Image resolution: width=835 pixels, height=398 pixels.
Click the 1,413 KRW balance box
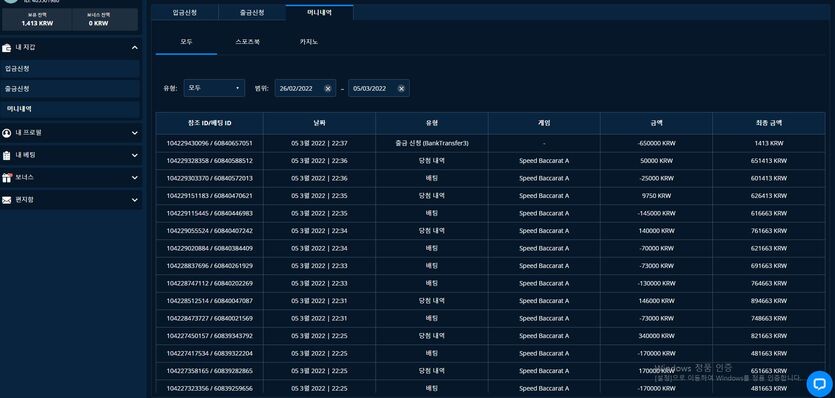coord(37,20)
